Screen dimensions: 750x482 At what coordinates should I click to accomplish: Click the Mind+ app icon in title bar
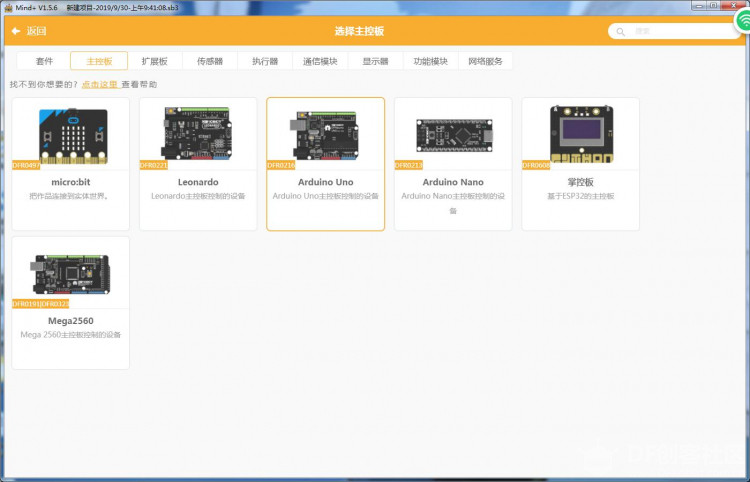8,7
